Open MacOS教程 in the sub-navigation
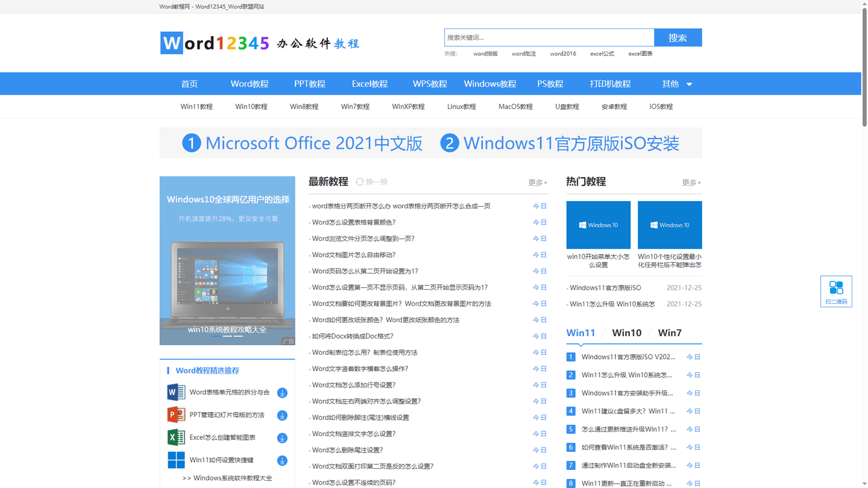The width and height of the screenshot is (868, 488). [x=515, y=107]
